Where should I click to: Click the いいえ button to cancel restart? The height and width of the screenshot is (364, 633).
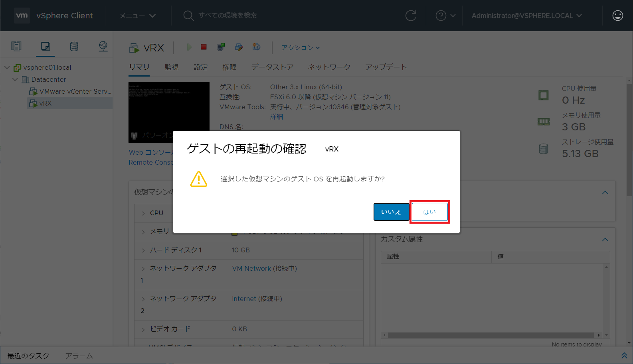coord(391,212)
